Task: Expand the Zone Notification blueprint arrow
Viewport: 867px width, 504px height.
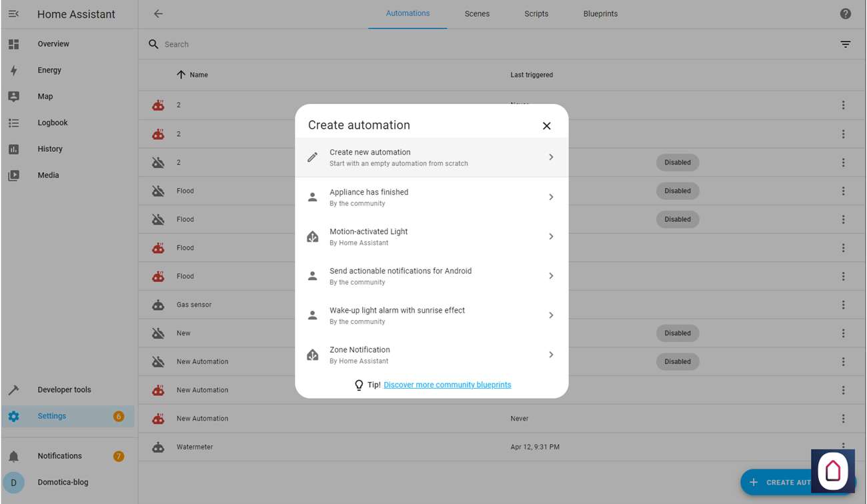Action: (551, 355)
